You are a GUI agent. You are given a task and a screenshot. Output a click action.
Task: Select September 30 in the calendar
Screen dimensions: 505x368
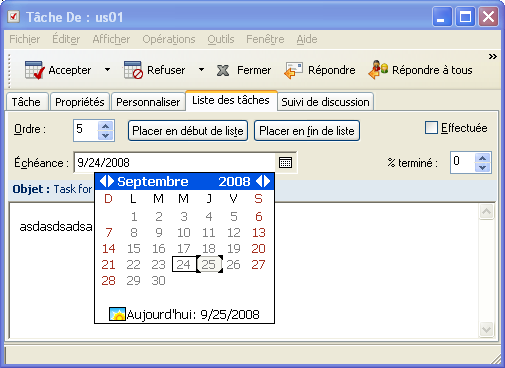pyautogui.click(x=158, y=280)
